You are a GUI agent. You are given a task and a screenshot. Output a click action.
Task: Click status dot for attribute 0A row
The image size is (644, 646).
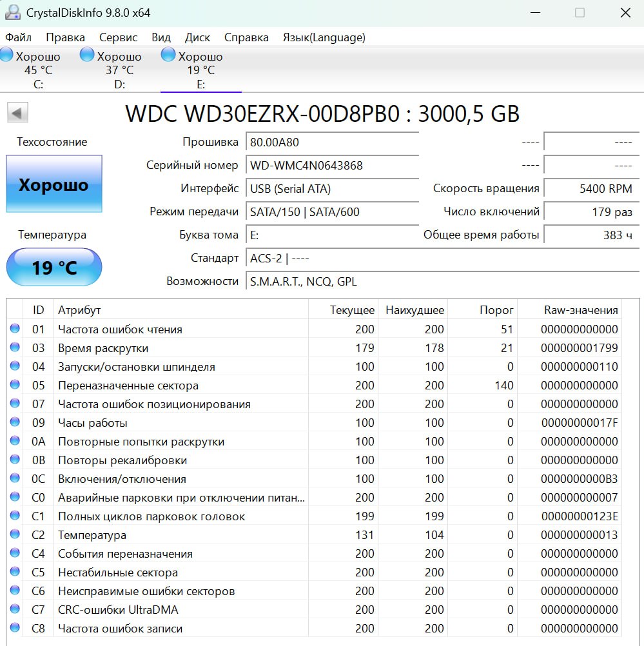(15, 440)
